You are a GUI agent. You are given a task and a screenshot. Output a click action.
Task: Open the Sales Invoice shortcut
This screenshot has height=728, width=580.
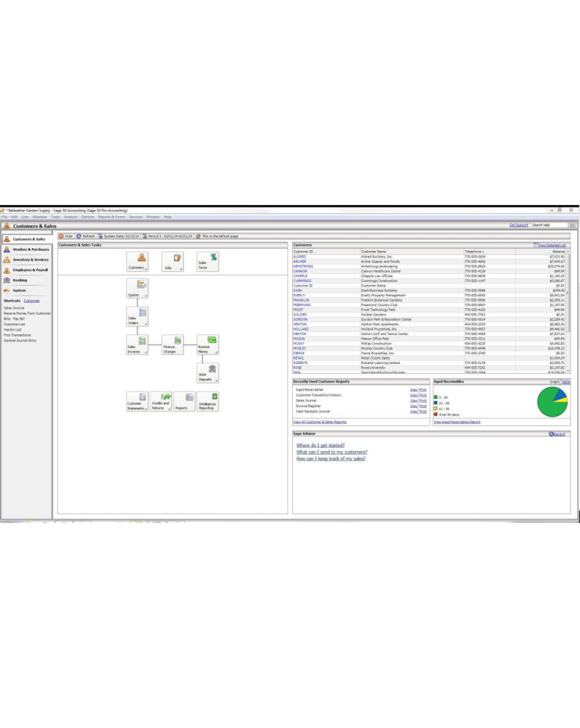pos(14,308)
